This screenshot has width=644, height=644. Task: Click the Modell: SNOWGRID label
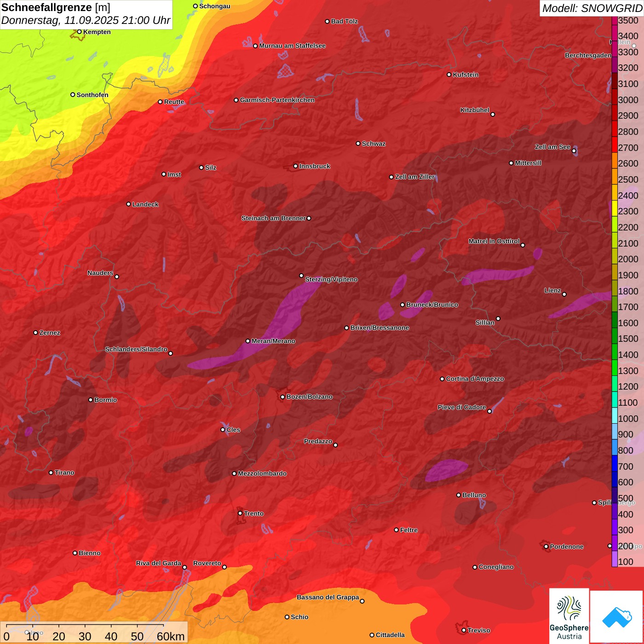point(592,8)
